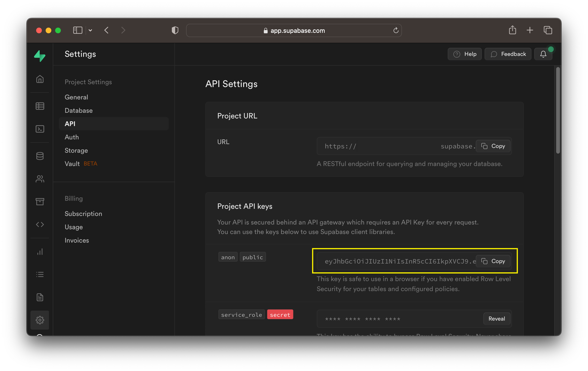588x371 pixels.
Task: Open the Reports bar chart icon
Action: coord(40,252)
